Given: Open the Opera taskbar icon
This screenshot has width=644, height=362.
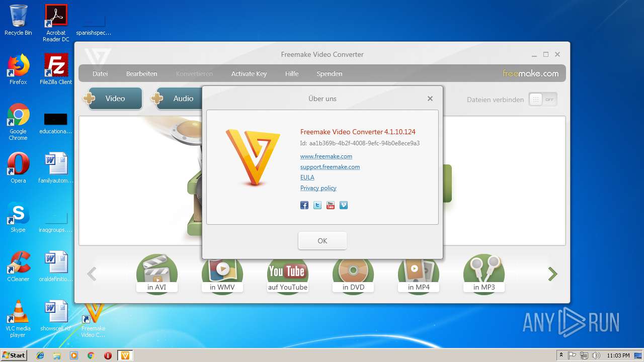Looking at the screenshot, I should [108, 355].
